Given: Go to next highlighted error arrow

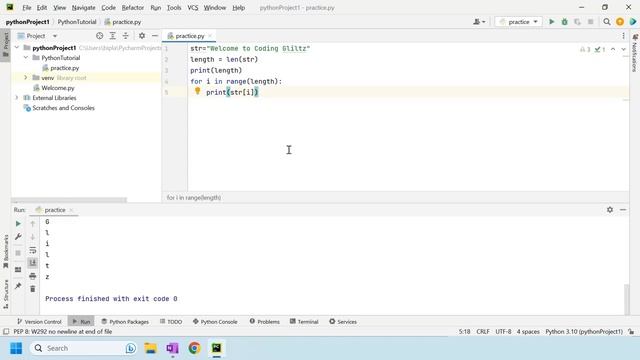Looking at the screenshot, I should click(x=623, y=49).
